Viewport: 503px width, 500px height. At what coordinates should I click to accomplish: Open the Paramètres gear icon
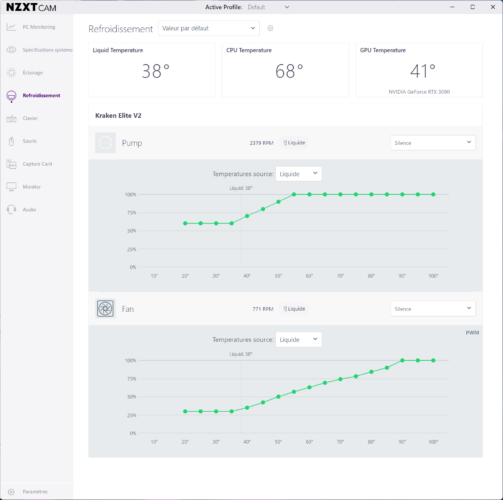tap(11, 492)
